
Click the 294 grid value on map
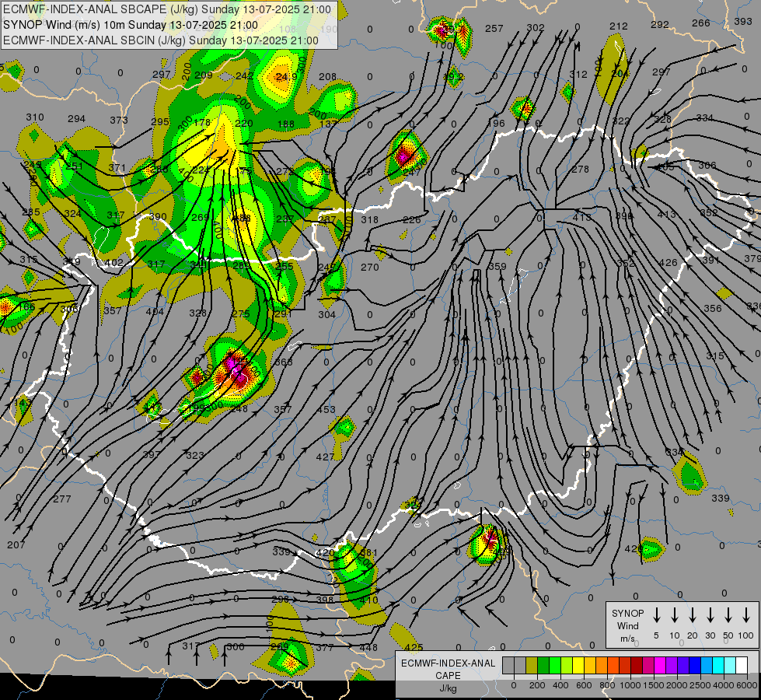(x=76, y=118)
